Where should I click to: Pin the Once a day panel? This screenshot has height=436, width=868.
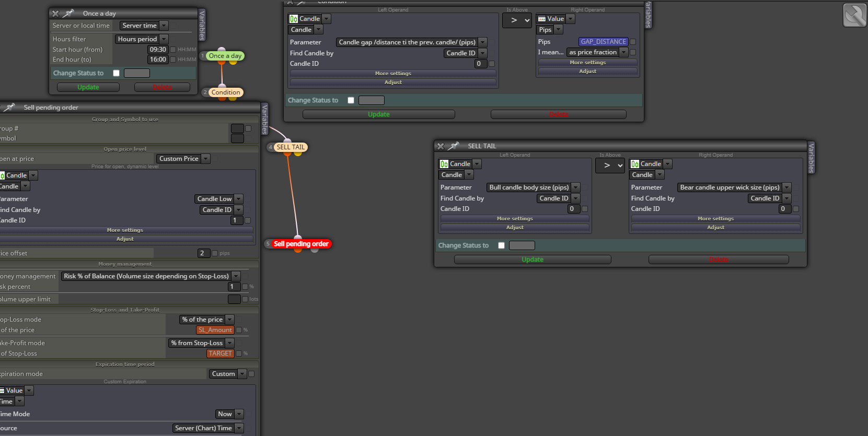pos(69,13)
